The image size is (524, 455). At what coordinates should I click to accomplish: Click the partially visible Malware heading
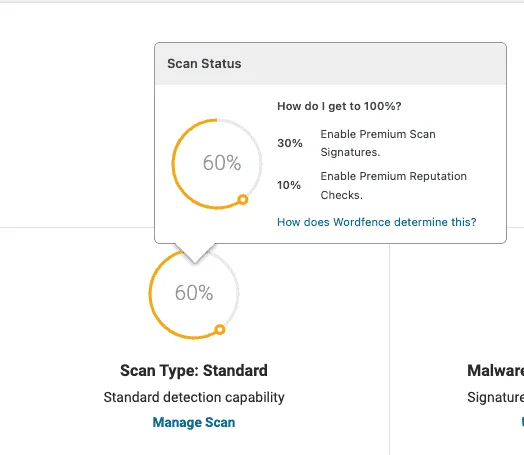point(496,370)
